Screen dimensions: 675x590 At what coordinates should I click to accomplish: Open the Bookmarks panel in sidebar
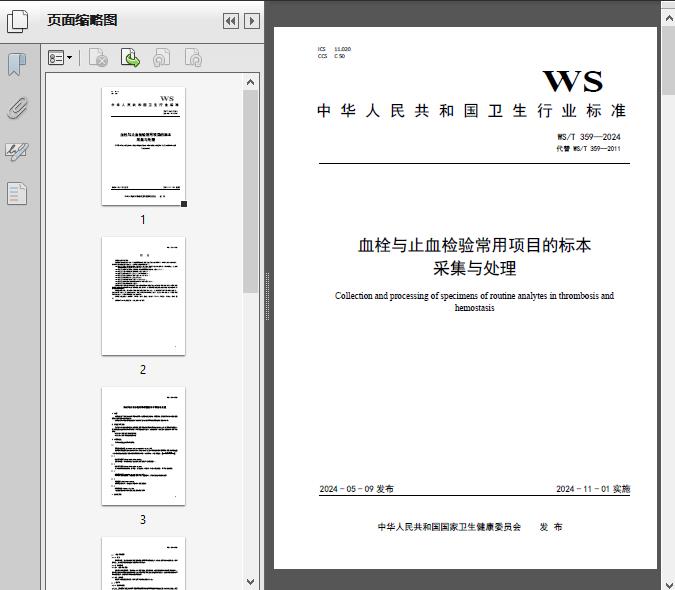(x=17, y=65)
